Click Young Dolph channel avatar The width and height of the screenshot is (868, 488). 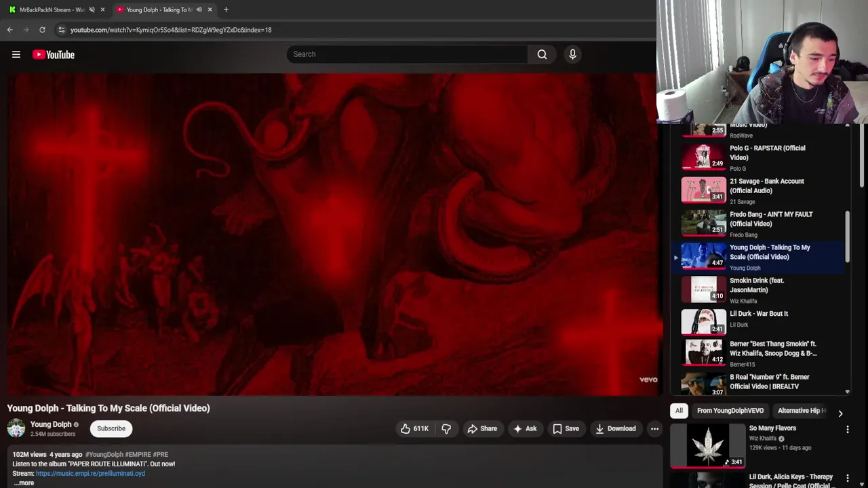16,428
